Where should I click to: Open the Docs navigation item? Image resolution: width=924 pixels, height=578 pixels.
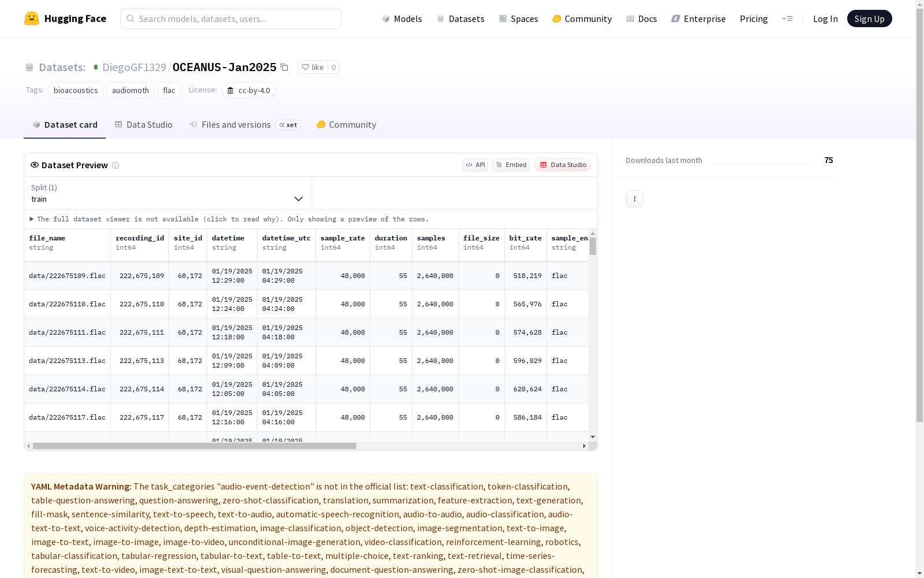click(x=642, y=18)
